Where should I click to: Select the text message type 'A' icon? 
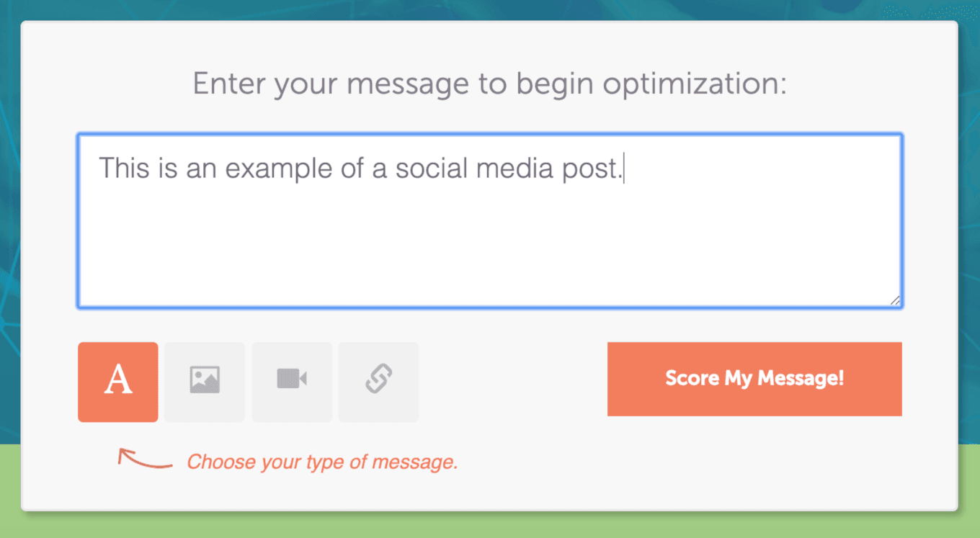click(x=118, y=382)
